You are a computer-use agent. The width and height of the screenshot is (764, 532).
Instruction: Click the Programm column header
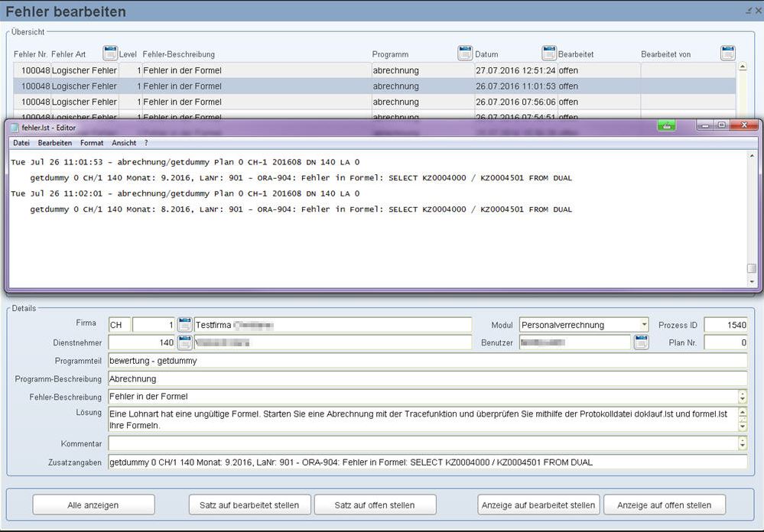[390, 54]
